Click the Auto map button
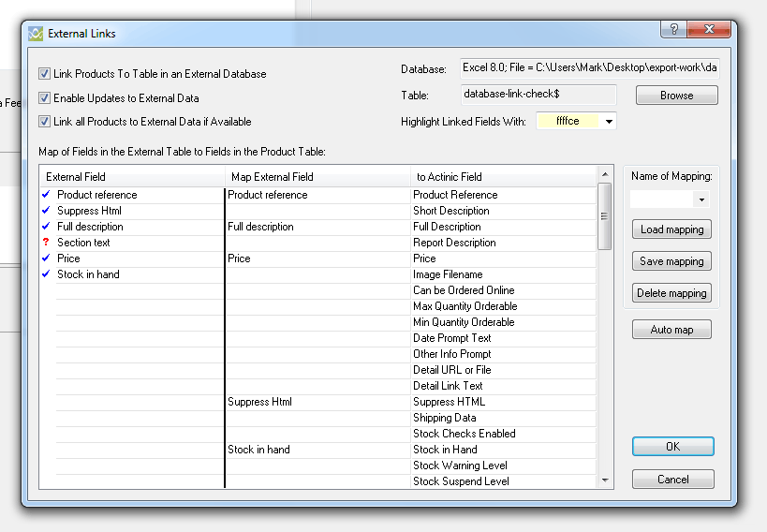The width and height of the screenshot is (767, 532). tap(671, 330)
